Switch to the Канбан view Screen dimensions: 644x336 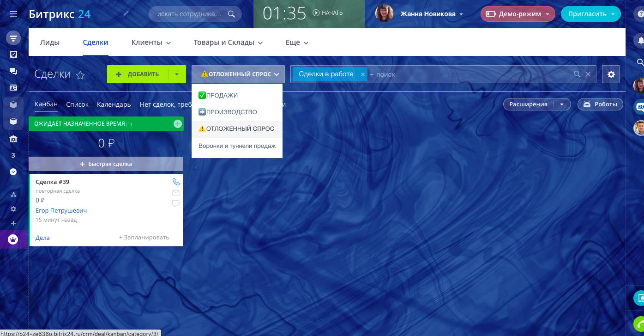tap(46, 104)
